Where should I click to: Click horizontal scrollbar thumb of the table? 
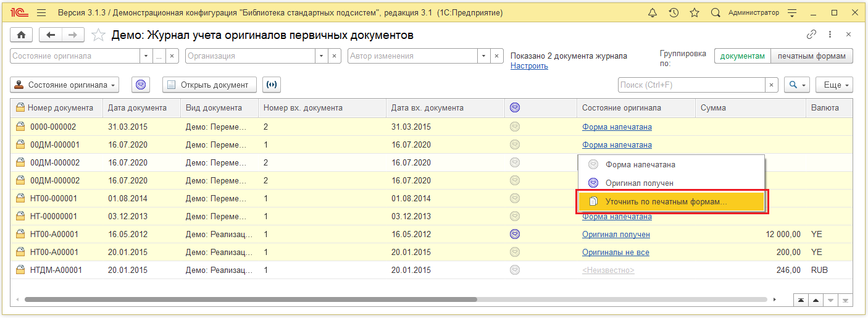250,299
